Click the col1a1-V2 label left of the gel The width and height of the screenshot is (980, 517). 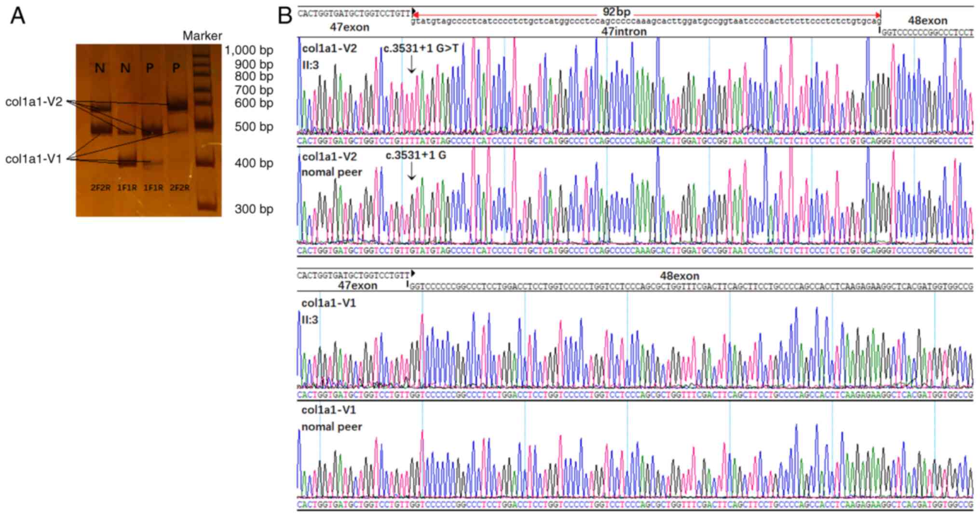(34, 102)
